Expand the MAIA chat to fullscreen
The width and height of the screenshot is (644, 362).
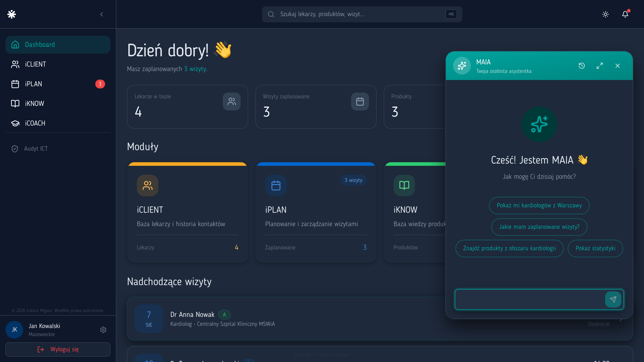point(600,66)
